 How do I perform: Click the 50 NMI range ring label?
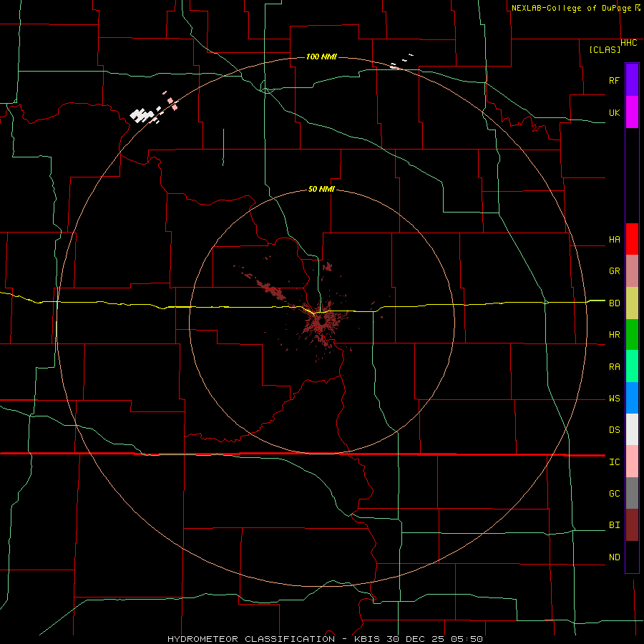(321, 189)
